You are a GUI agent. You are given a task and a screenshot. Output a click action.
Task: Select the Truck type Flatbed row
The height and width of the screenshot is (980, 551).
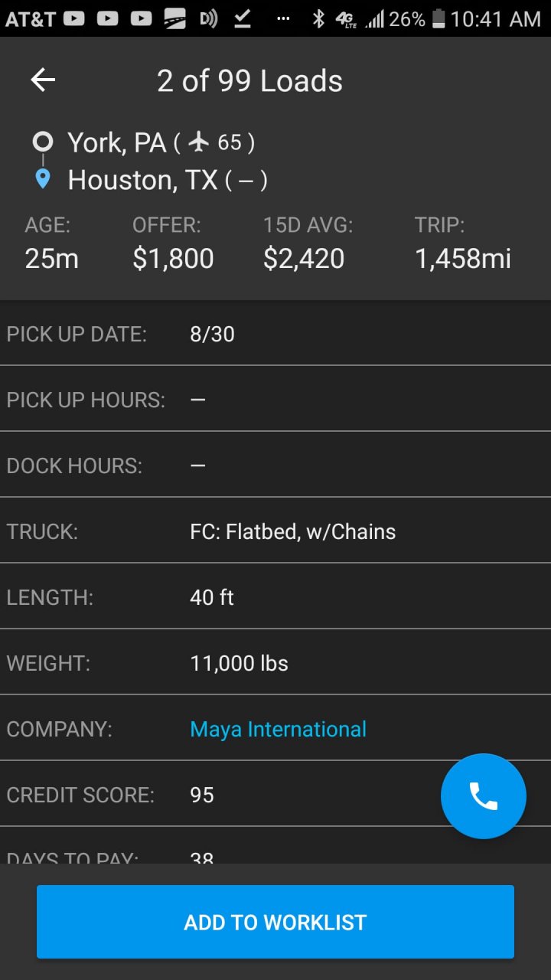point(275,531)
